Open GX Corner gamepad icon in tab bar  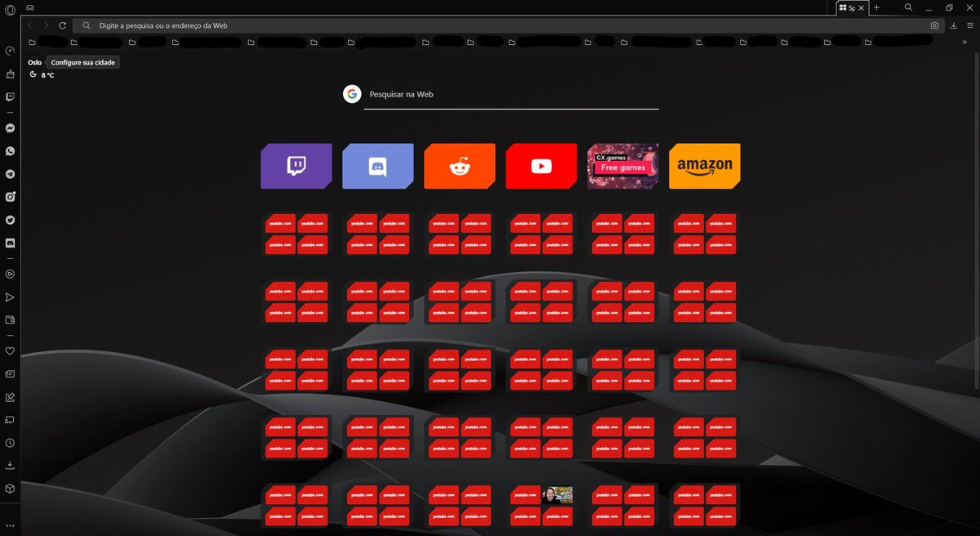(x=30, y=7)
